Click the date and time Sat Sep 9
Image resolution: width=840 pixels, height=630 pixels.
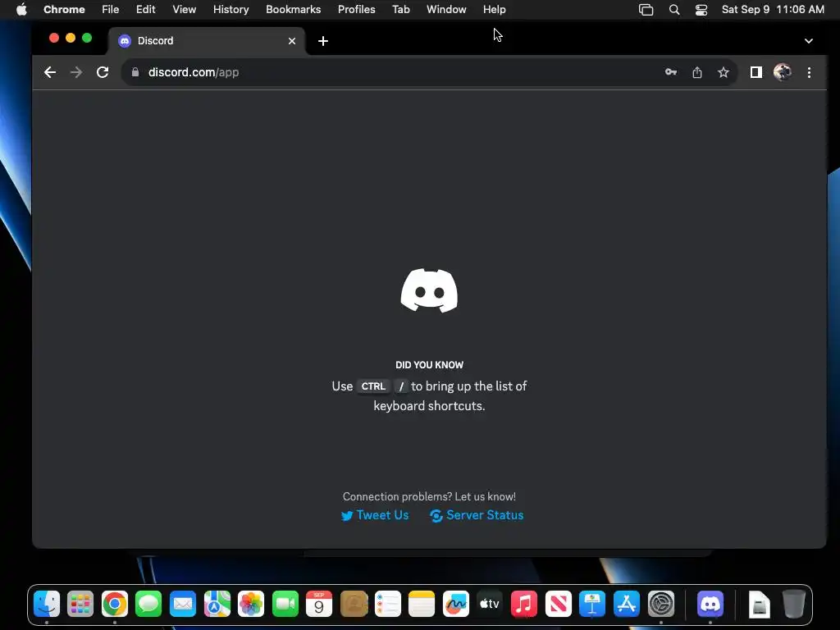pyautogui.click(x=773, y=10)
